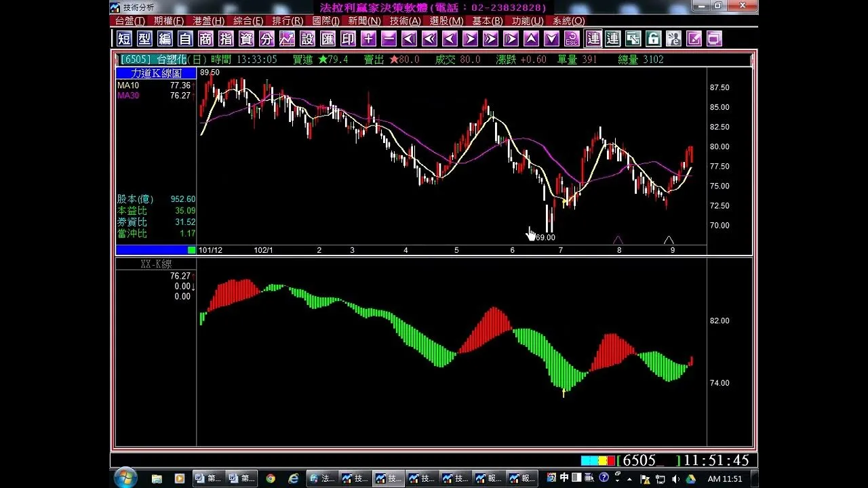Open the 功能(U) menu
868x488 pixels.
tap(528, 21)
